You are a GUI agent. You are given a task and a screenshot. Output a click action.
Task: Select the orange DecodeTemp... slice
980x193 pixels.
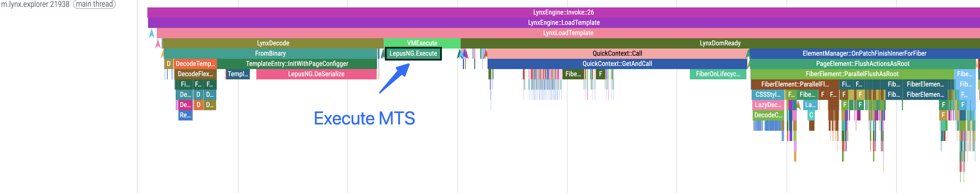tap(195, 64)
